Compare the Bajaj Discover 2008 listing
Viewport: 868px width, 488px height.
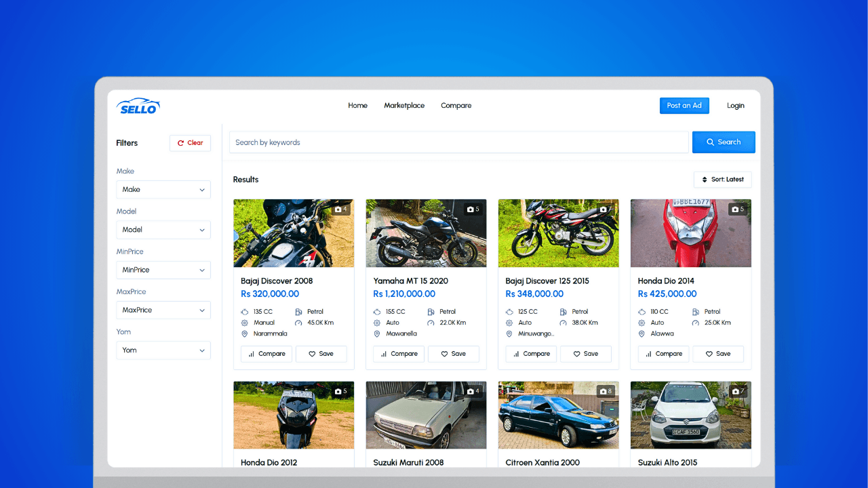pos(267,354)
